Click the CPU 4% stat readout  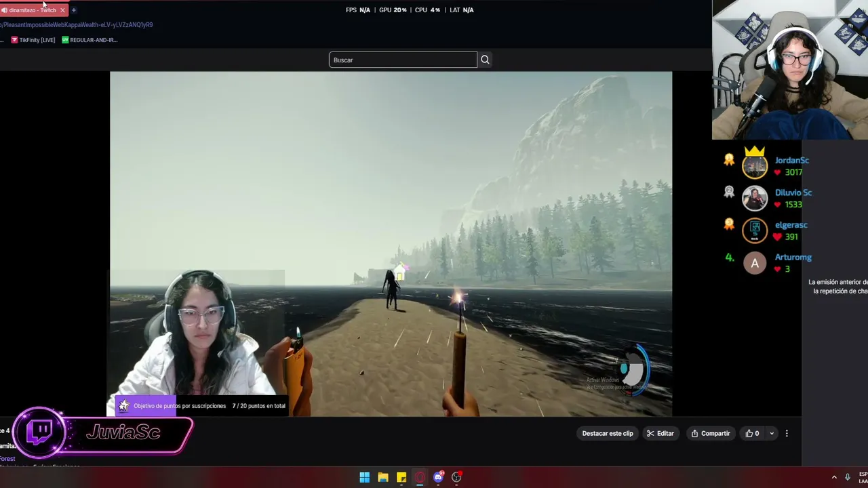coord(427,10)
